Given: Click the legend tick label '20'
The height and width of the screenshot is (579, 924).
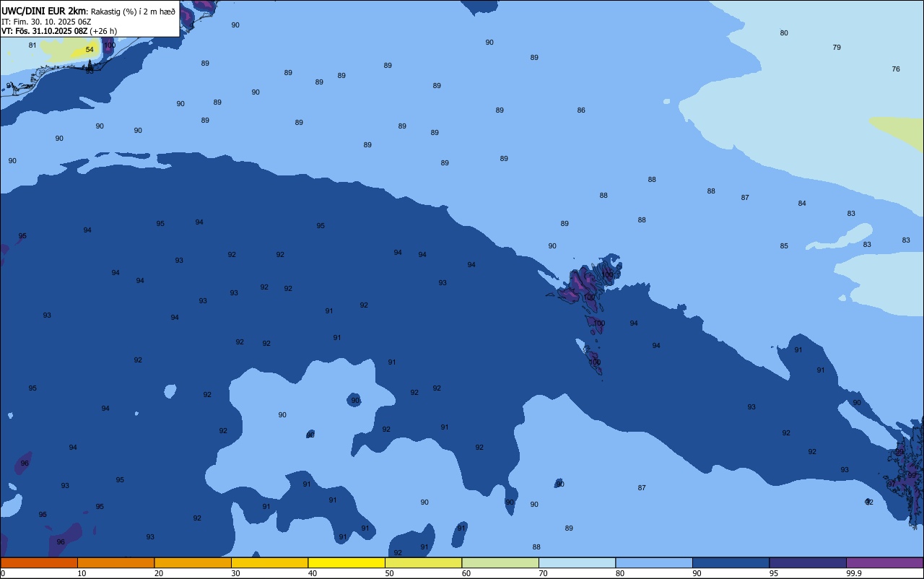Looking at the screenshot, I should [x=159, y=573].
